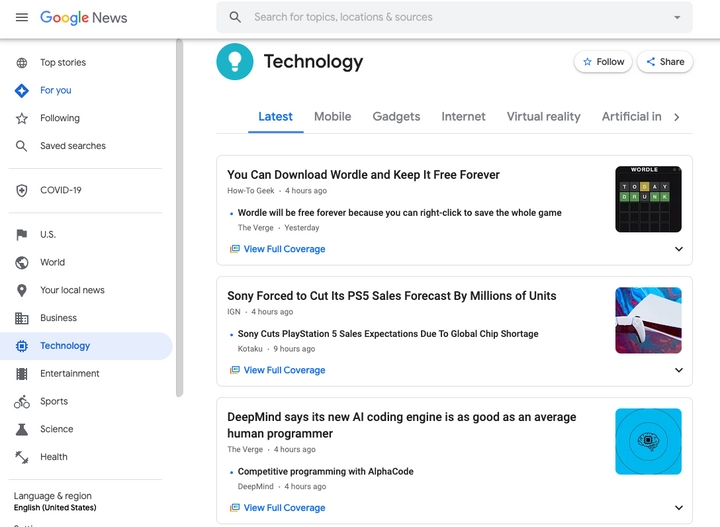Image resolution: width=720 pixels, height=527 pixels.
Task: Open the hamburger main menu
Action: click(22, 17)
